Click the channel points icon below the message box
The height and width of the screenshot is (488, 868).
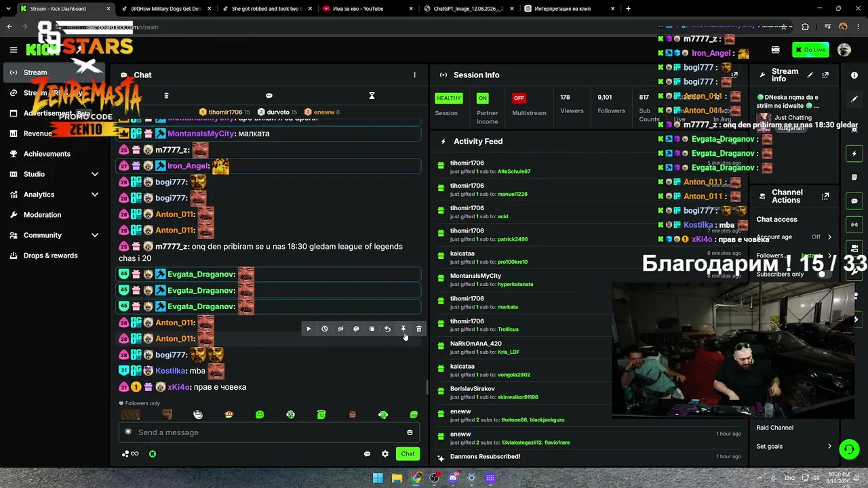(130, 454)
